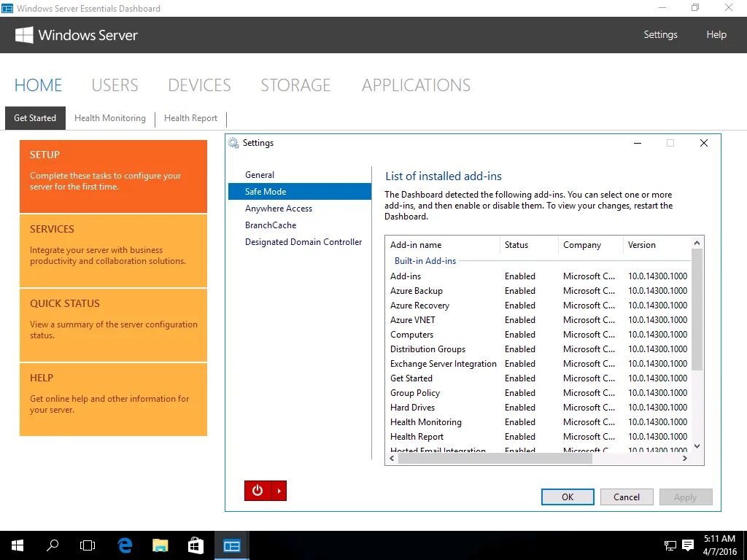
Task: Open Task View on the taskbar
Action: coord(88,545)
